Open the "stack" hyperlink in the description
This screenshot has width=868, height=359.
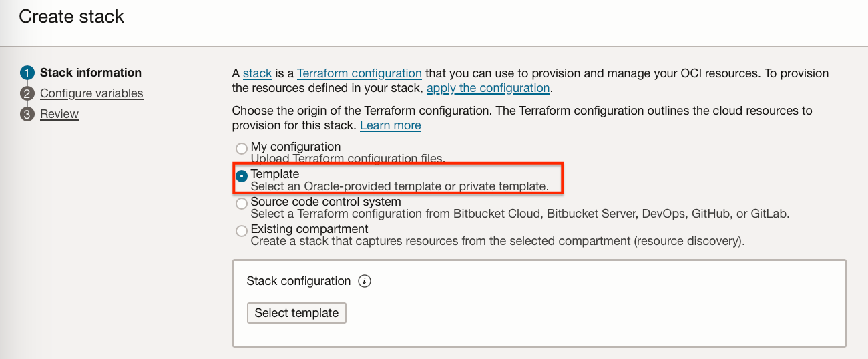click(x=257, y=73)
